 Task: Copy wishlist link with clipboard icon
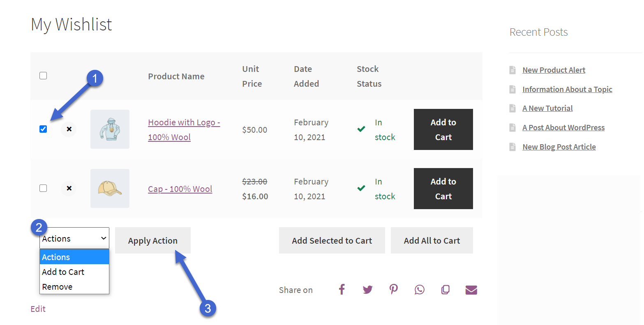tap(445, 290)
